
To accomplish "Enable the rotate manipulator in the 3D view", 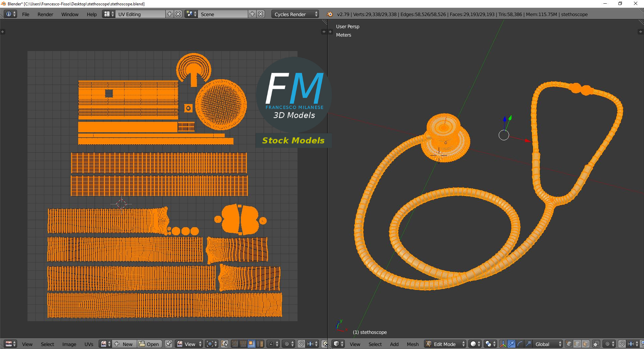I will (x=520, y=344).
